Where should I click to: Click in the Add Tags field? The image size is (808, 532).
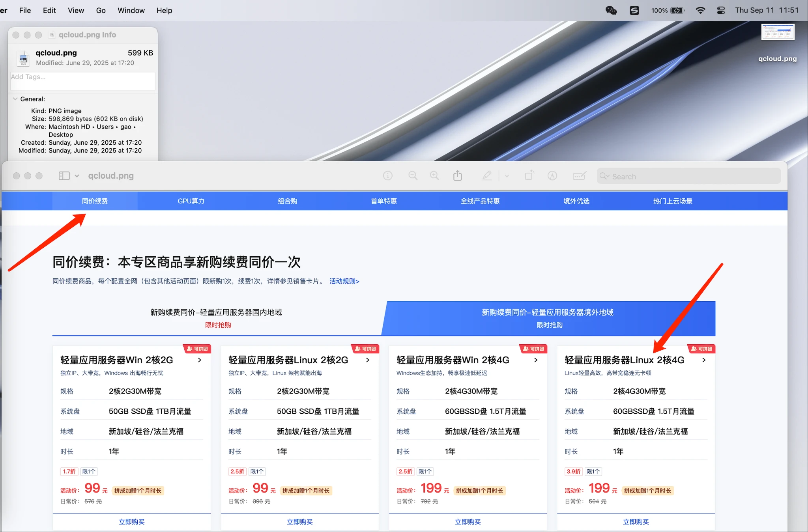coord(82,80)
